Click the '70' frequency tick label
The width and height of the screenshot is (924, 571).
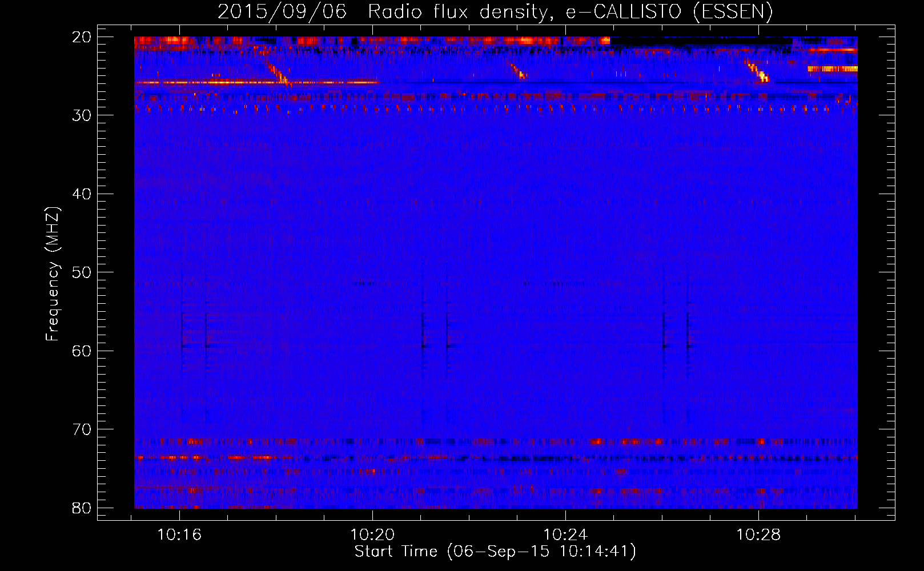tap(82, 429)
